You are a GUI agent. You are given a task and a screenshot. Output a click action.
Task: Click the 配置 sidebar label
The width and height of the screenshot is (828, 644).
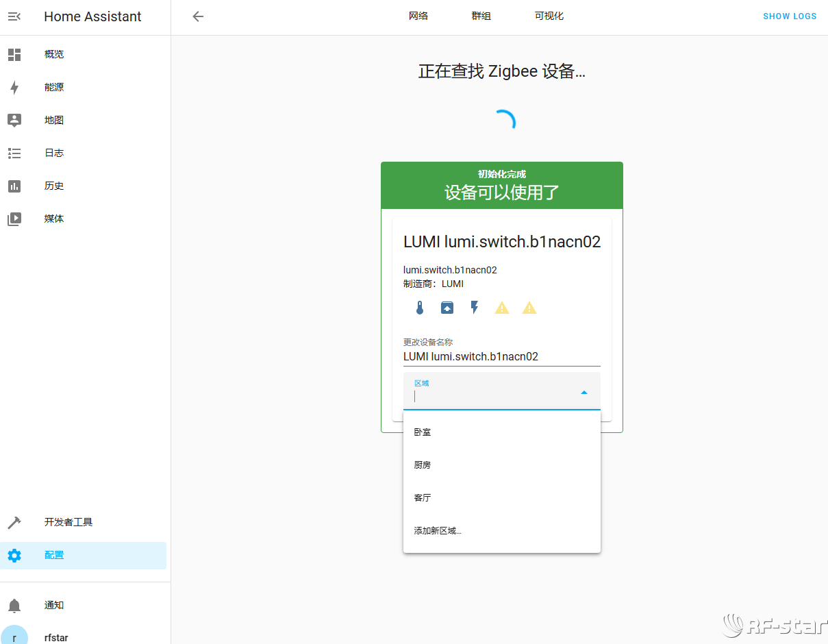(x=54, y=556)
